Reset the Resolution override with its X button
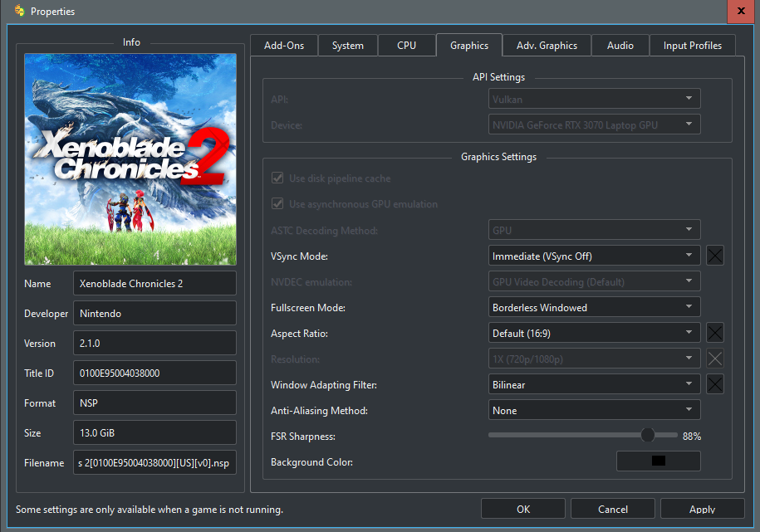 coord(715,359)
